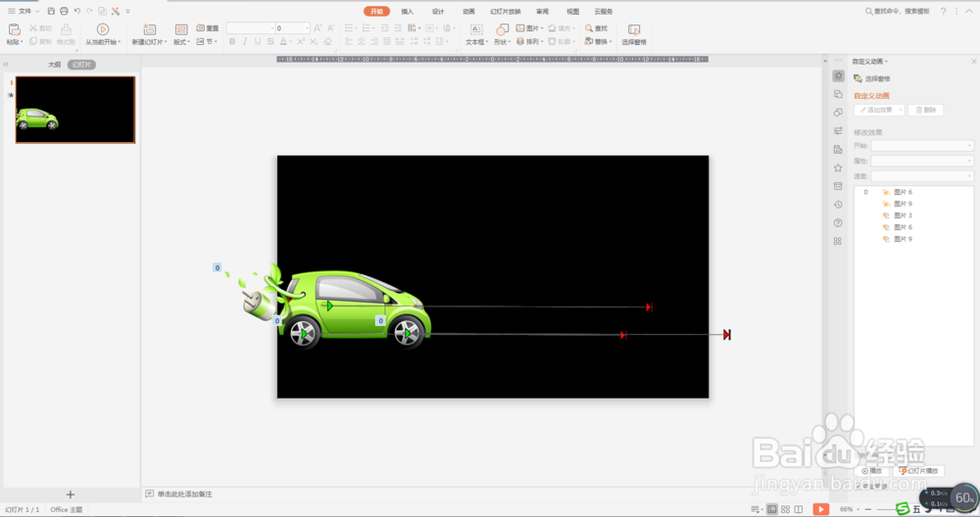Click the history clock icon in sidebar
This screenshot has height=517, width=980.
point(838,205)
